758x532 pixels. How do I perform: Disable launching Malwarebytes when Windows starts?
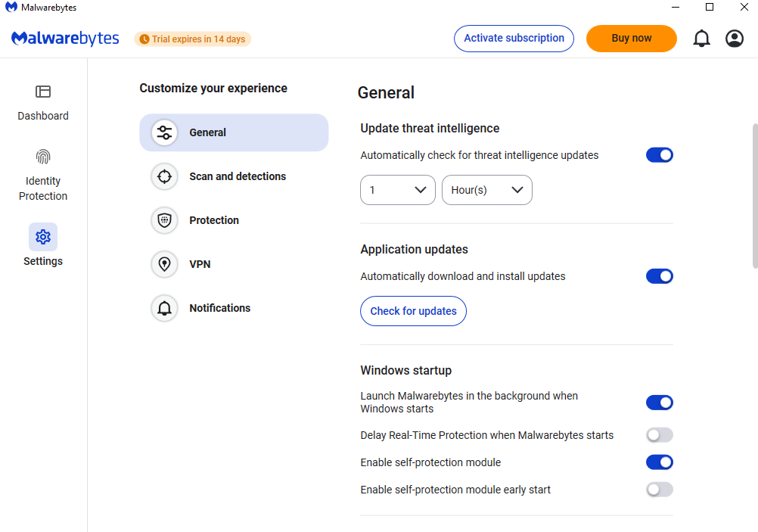[x=660, y=403]
